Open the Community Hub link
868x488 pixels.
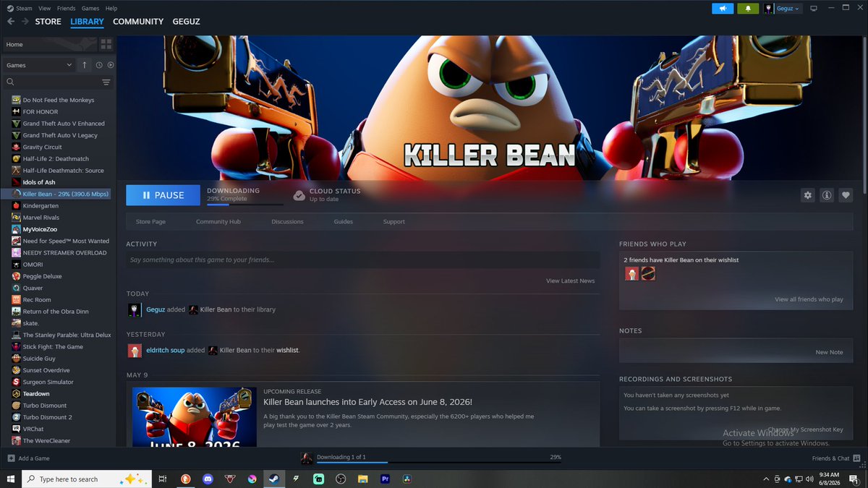218,222
